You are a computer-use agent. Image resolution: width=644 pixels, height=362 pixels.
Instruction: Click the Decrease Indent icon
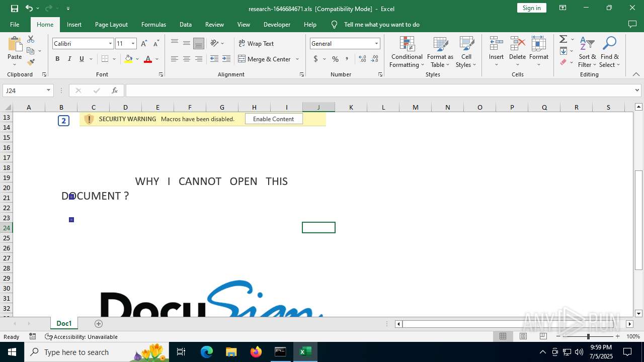[214, 59]
